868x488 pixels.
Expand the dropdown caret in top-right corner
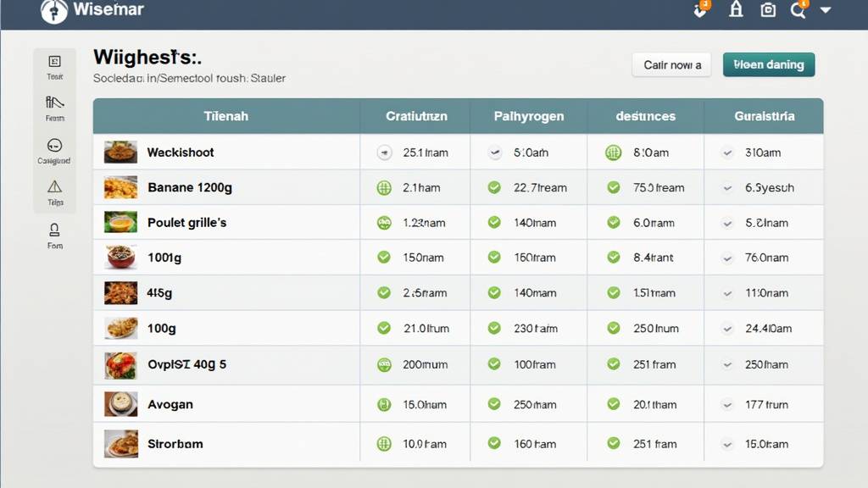point(826,10)
